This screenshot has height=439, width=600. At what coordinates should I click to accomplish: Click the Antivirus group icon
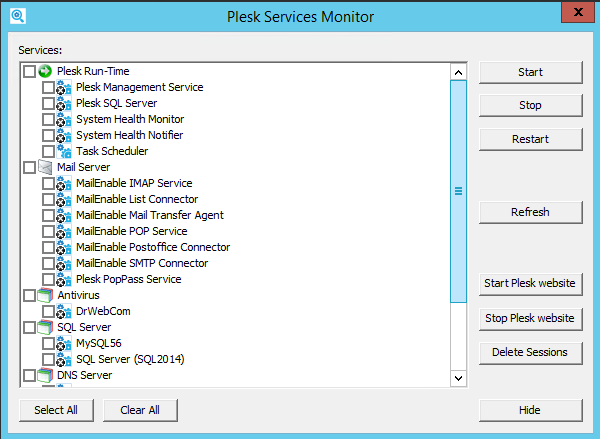pyautogui.click(x=45, y=295)
